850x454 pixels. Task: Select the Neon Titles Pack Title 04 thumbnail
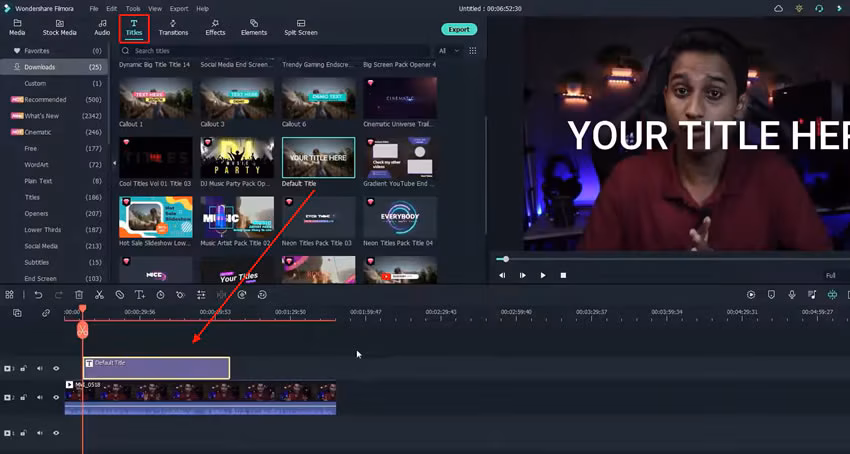[400, 217]
